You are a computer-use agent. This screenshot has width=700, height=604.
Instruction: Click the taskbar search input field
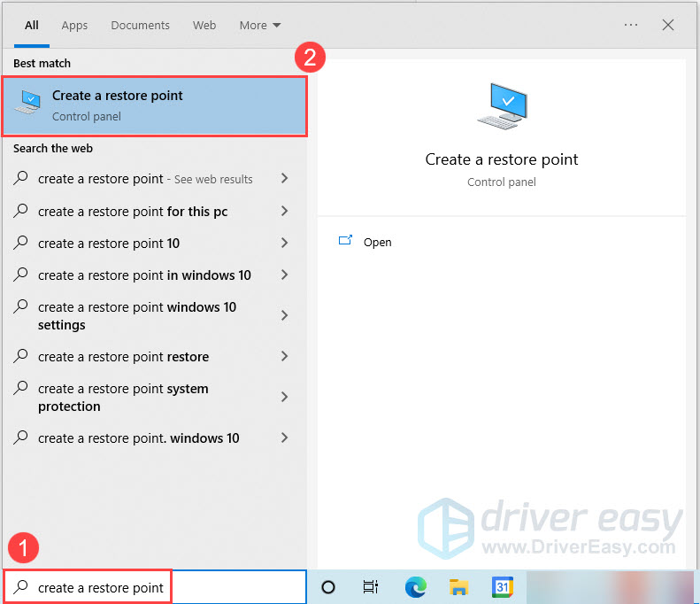click(155, 587)
